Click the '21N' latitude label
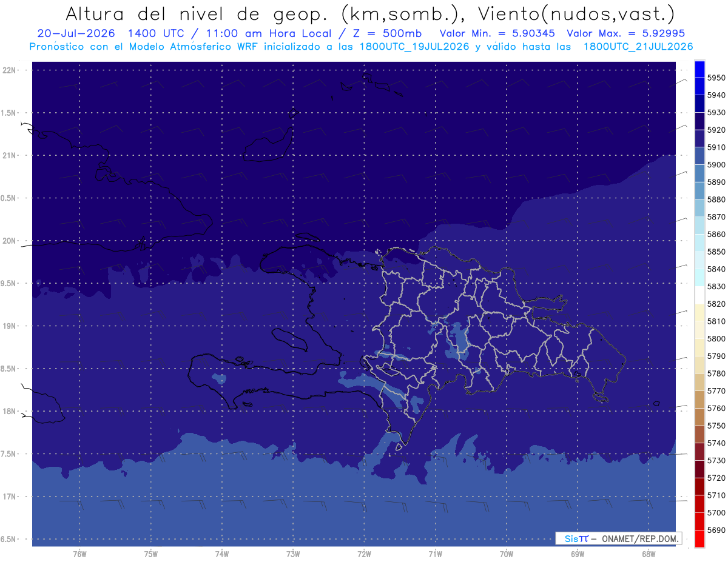This screenshot has height=562, width=728. click(x=10, y=155)
